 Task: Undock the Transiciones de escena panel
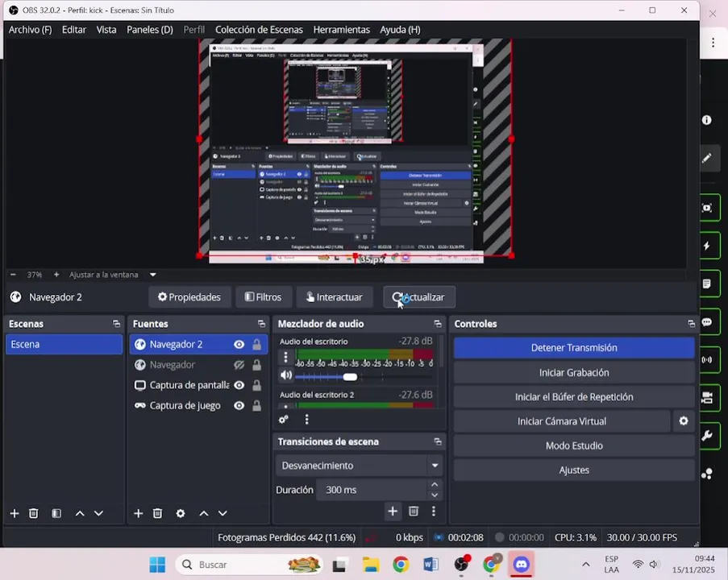coord(437,441)
